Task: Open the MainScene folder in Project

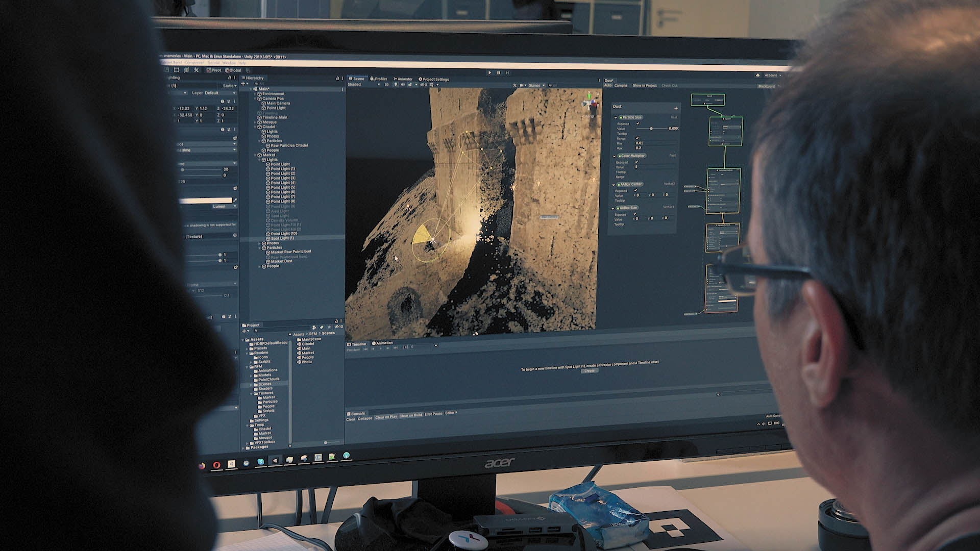Action: pyautogui.click(x=308, y=339)
